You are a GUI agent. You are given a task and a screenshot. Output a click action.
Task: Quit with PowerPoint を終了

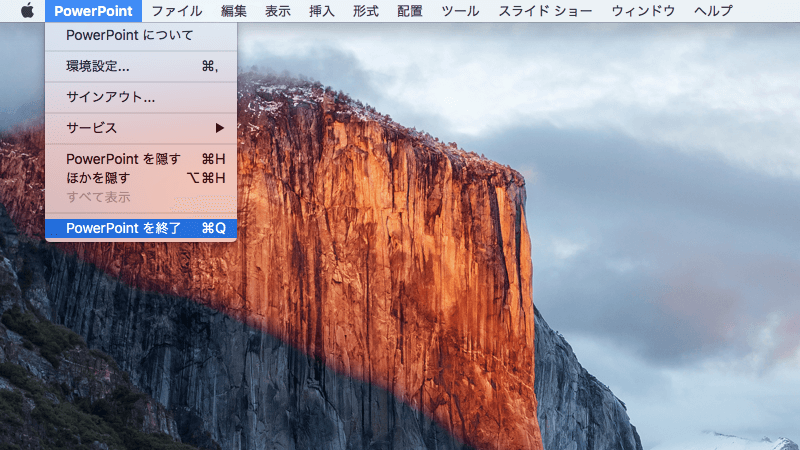tap(141, 228)
